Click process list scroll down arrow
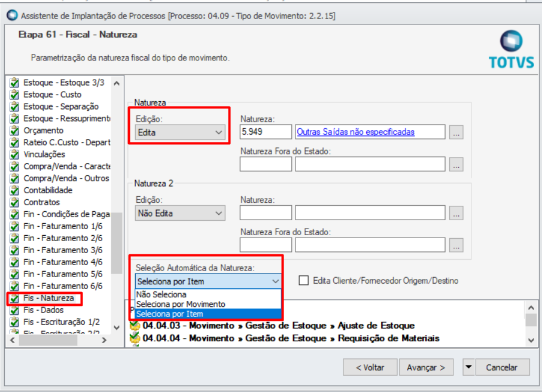Viewport: 542px width, 392px height. click(531, 341)
